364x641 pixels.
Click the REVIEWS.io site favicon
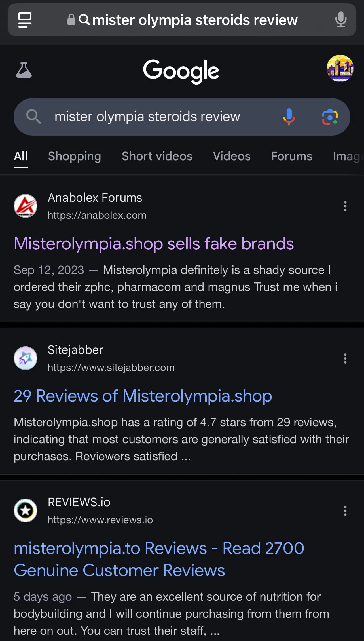pyautogui.click(x=26, y=511)
